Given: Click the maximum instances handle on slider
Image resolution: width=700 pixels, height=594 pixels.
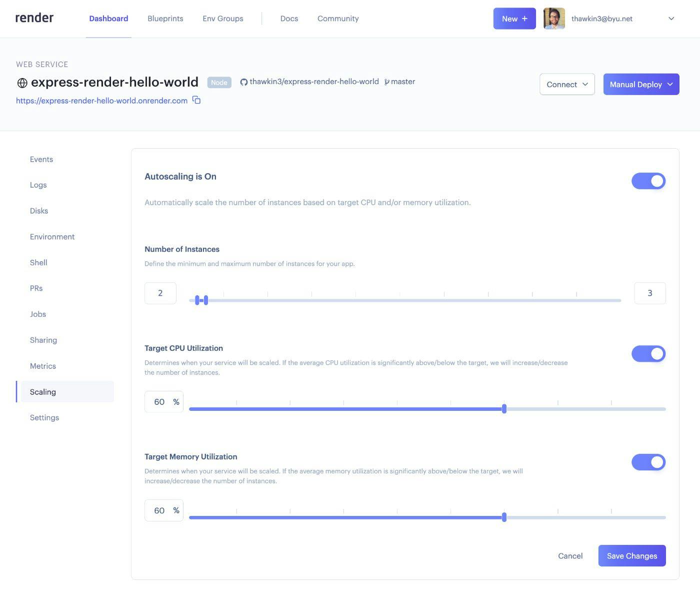Looking at the screenshot, I should click(x=206, y=300).
